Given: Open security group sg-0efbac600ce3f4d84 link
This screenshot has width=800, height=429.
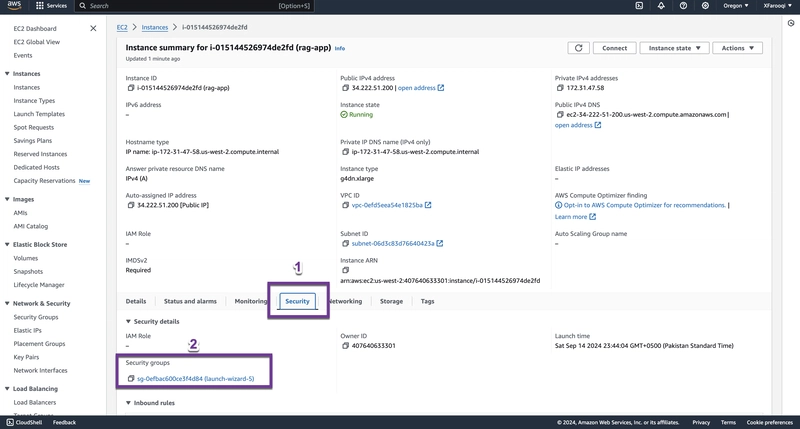Looking at the screenshot, I should (195, 378).
